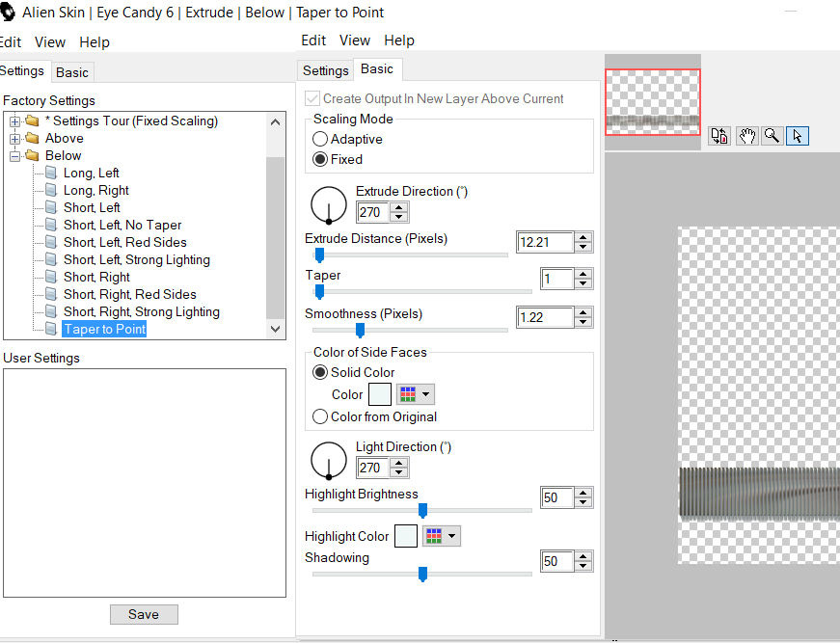Select the preview split toggle tool icon
This screenshot has width=840, height=643.
point(719,136)
